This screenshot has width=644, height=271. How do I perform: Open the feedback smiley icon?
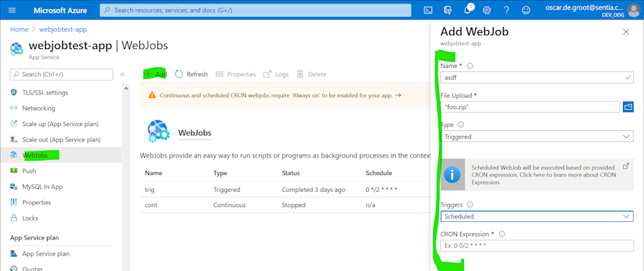526,11
